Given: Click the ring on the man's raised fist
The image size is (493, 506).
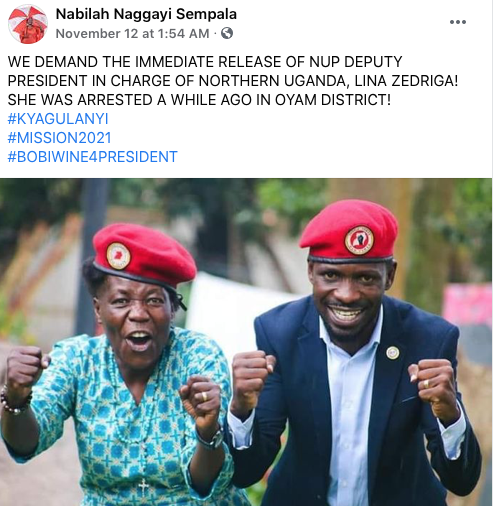Looking at the screenshot, I should click(426, 384).
